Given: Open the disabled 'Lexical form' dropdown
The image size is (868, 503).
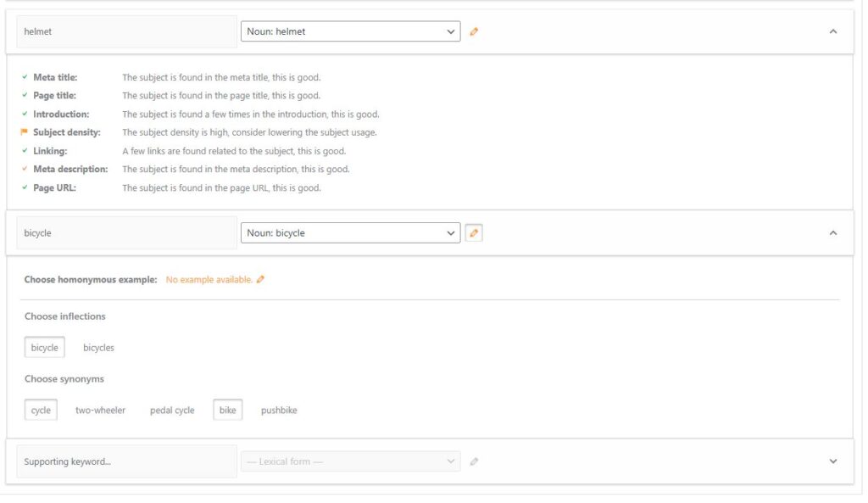Looking at the screenshot, I should (350, 461).
